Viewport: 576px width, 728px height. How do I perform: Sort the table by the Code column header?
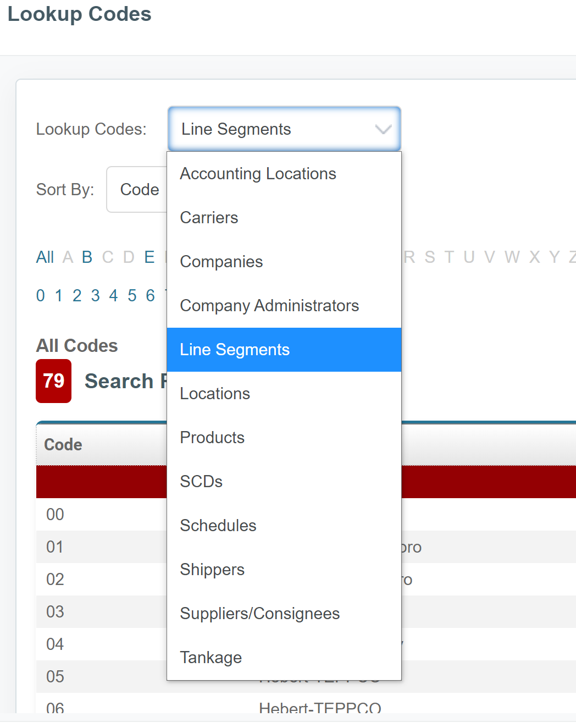[x=62, y=444]
